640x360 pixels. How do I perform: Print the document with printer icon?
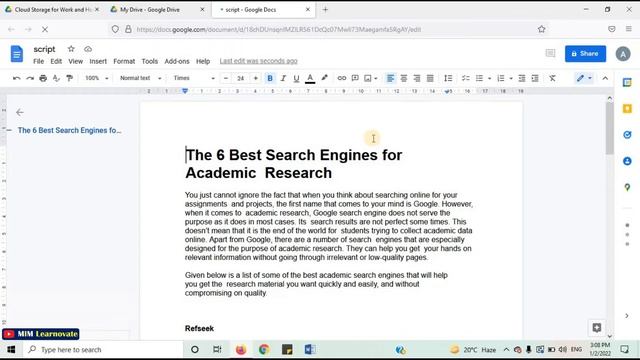click(x=43, y=78)
